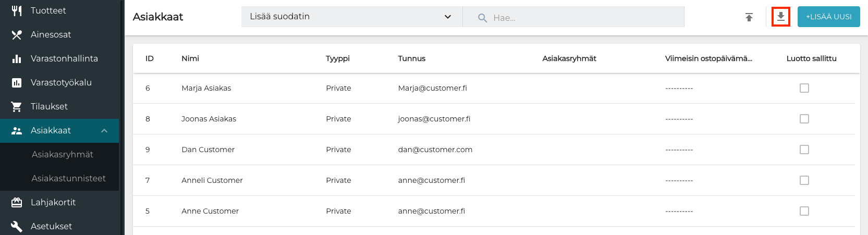Click the Tilaukset shopping cart icon
Image resolution: width=868 pixels, height=235 pixels.
pyautogui.click(x=17, y=106)
